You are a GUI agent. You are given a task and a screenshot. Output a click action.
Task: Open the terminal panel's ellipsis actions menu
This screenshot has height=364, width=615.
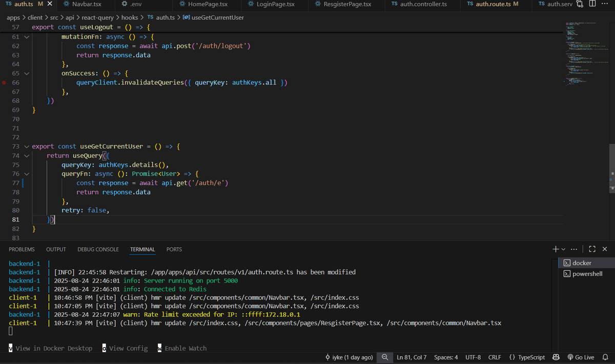point(574,249)
